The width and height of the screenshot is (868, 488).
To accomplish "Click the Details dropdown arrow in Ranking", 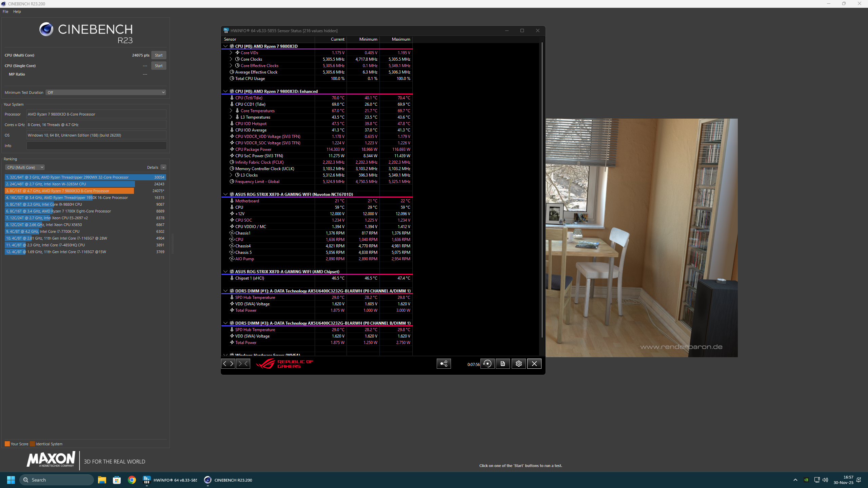I will [x=163, y=167].
